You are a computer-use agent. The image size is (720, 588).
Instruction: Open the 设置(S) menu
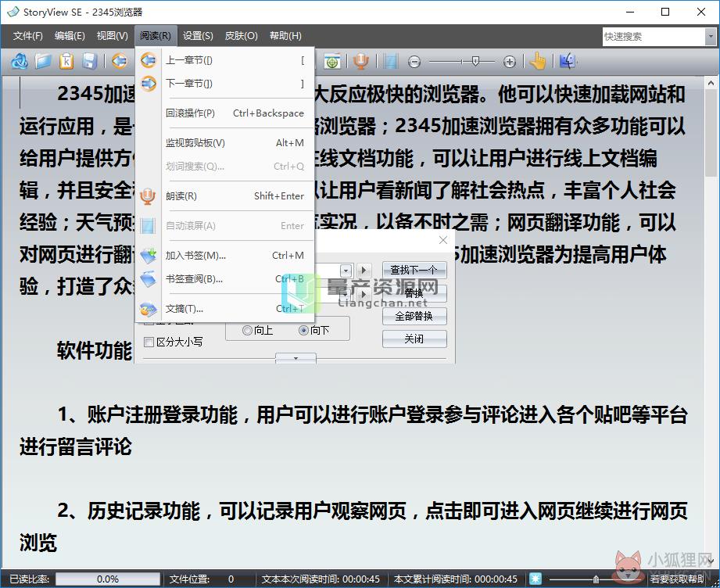[198, 36]
